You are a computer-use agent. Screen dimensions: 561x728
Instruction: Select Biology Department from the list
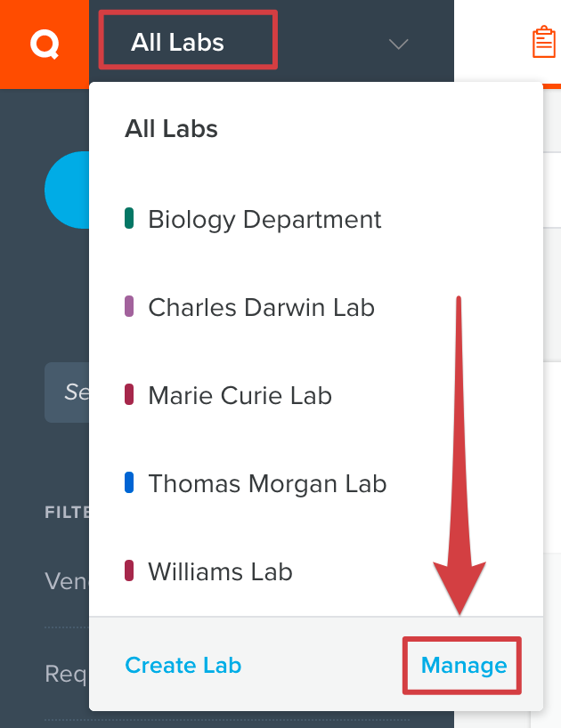pyautogui.click(x=264, y=219)
